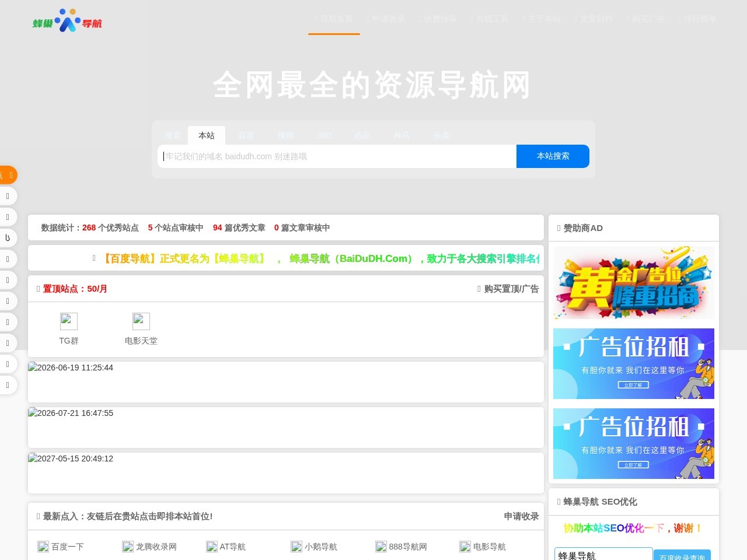747x560 pixels.
Task: Go to 导航首页 in top menu
Action: click(334, 19)
